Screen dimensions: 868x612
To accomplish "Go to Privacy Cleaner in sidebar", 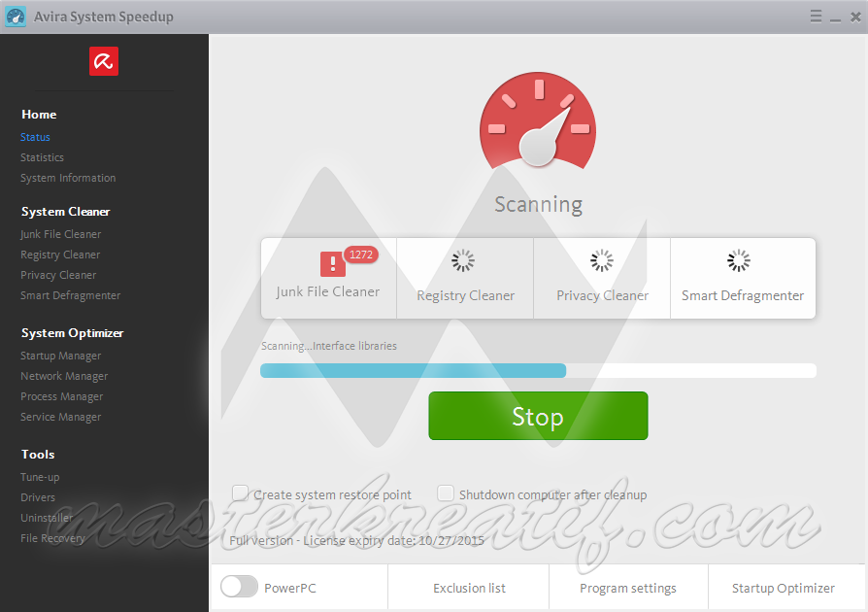I will click(x=58, y=275).
